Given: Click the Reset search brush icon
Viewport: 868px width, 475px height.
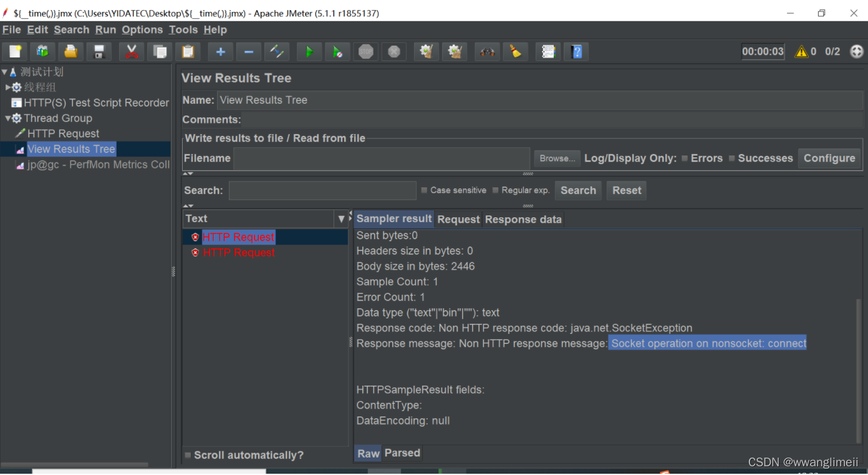Looking at the screenshot, I should [515, 52].
